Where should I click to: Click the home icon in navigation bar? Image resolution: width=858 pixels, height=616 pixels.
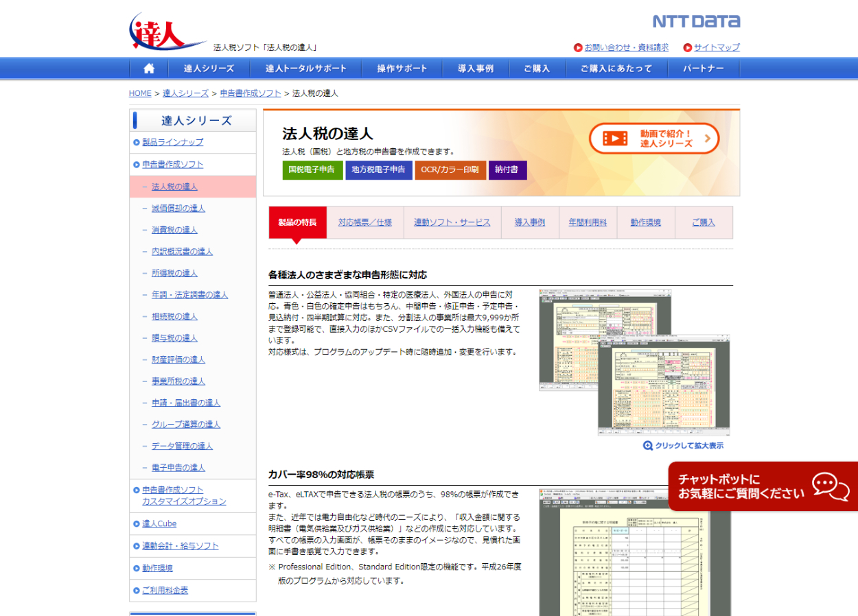click(149, 69)
